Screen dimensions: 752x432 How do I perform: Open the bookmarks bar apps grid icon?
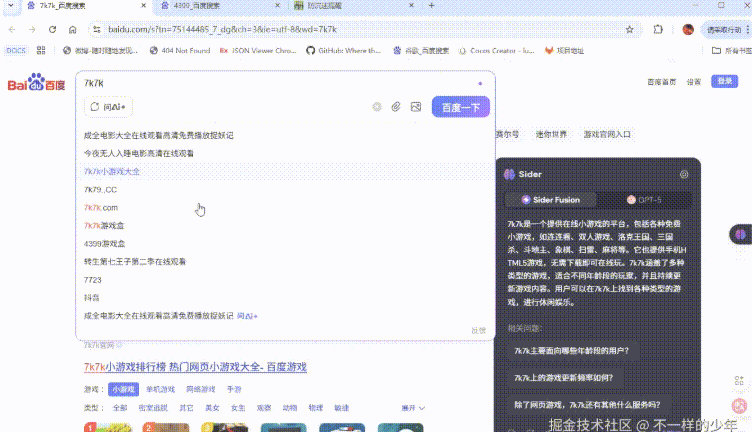pyautogui.click(x=41, y=50)
